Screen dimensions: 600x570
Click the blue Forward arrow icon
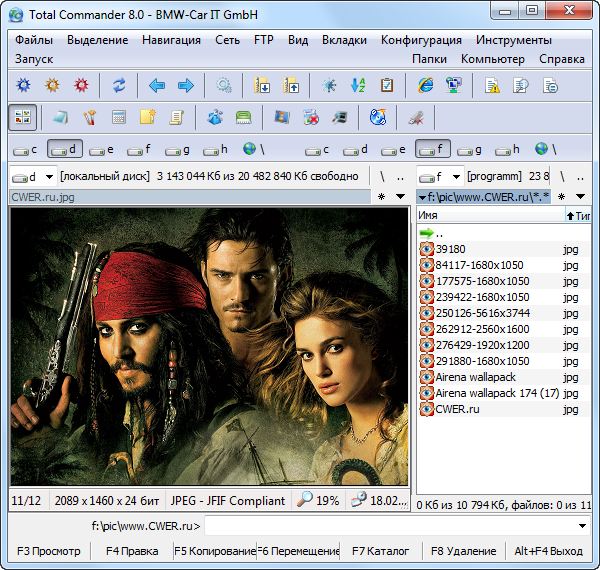coord(185,86)
